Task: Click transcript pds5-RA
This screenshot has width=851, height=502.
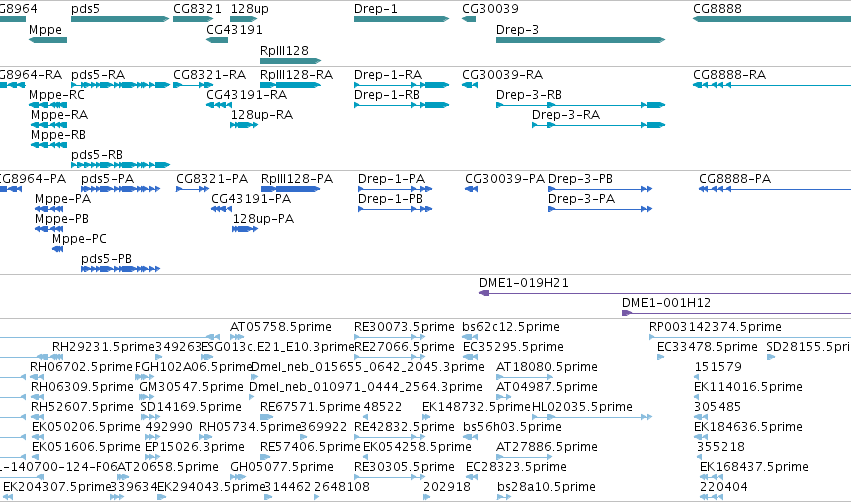Action: [x=120, y=85]
